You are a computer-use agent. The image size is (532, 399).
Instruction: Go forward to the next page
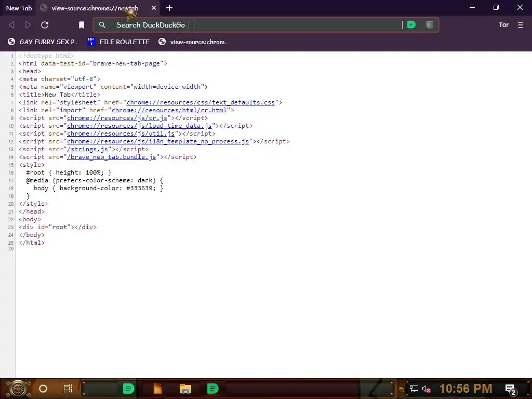click(x=28, y=25)
